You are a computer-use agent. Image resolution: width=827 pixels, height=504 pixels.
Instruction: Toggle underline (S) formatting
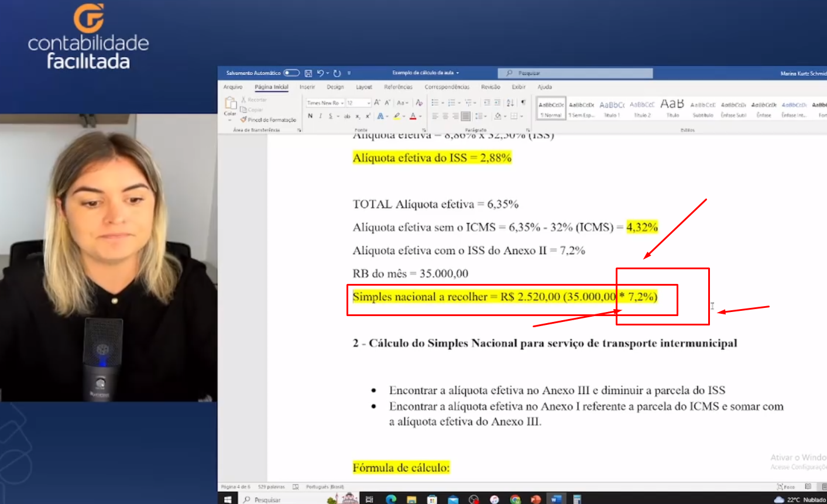[331, 116]
